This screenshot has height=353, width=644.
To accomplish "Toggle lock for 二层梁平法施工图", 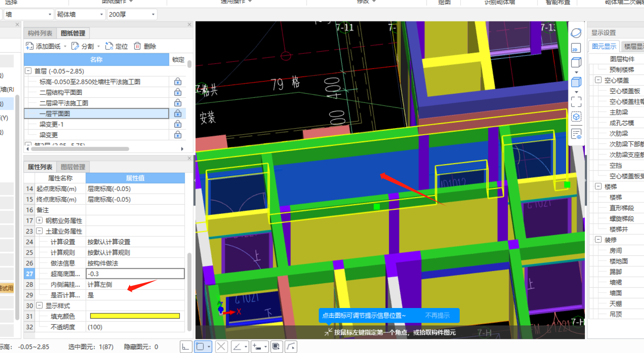I will click(177, 103).
